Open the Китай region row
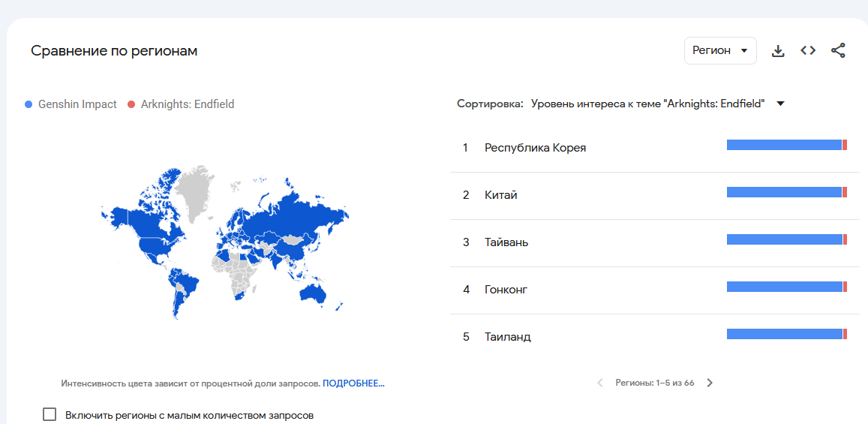 (x=500, y=195)
